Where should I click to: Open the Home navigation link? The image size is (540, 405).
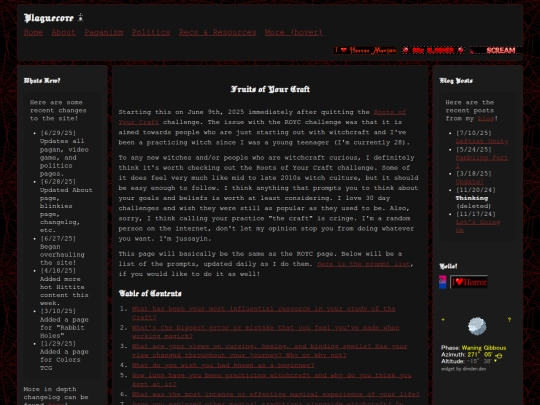[33, 32]
